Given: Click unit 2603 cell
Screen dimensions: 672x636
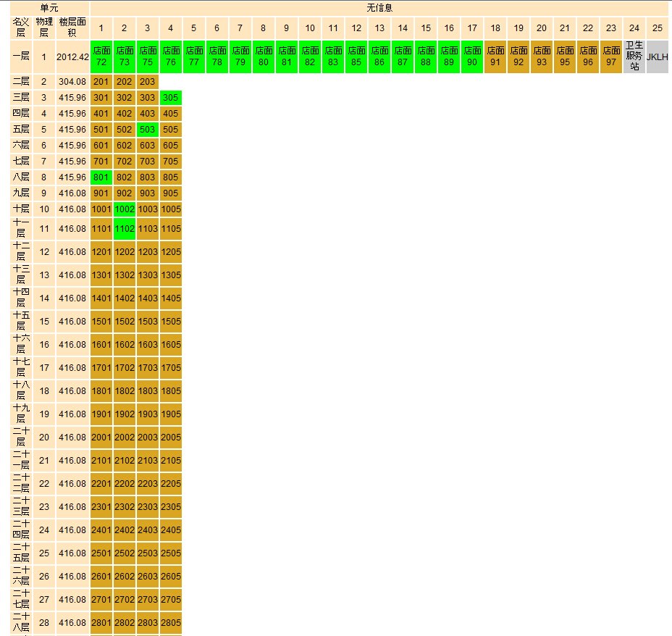Looking at the screenshot, I should (148, 576).
